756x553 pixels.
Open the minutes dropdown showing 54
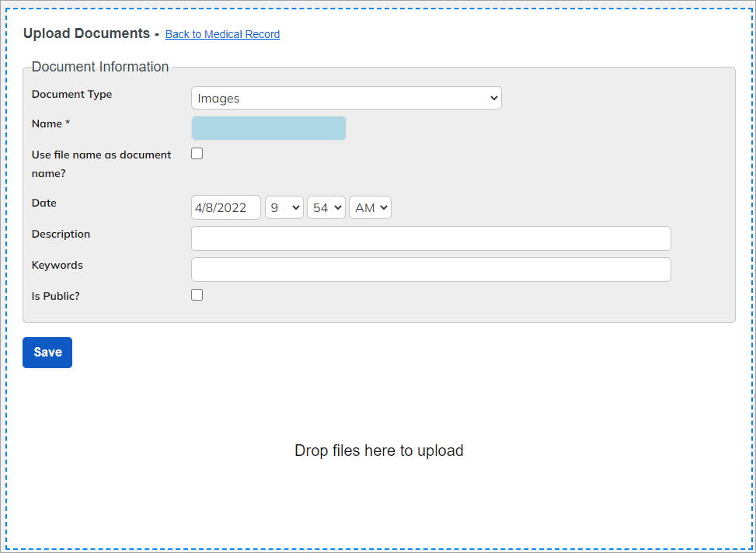(x=326, y=207)
